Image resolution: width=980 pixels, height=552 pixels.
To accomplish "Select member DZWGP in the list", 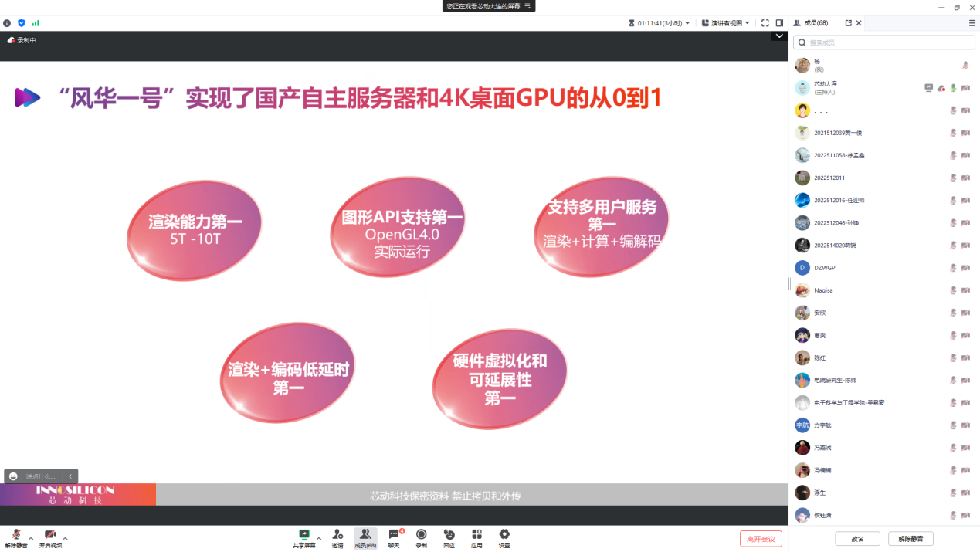I will click(x=825, y=268).
